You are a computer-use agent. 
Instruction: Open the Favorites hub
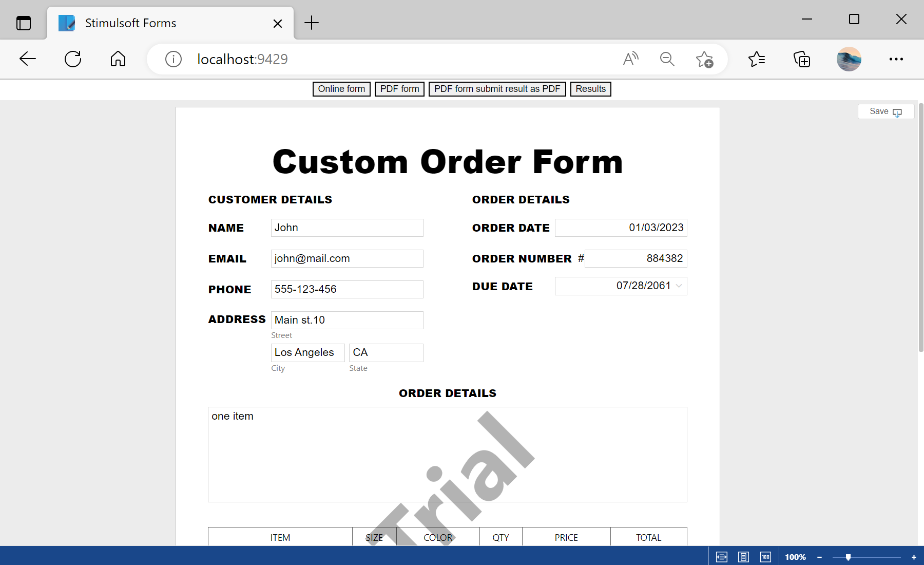[756, 59]
